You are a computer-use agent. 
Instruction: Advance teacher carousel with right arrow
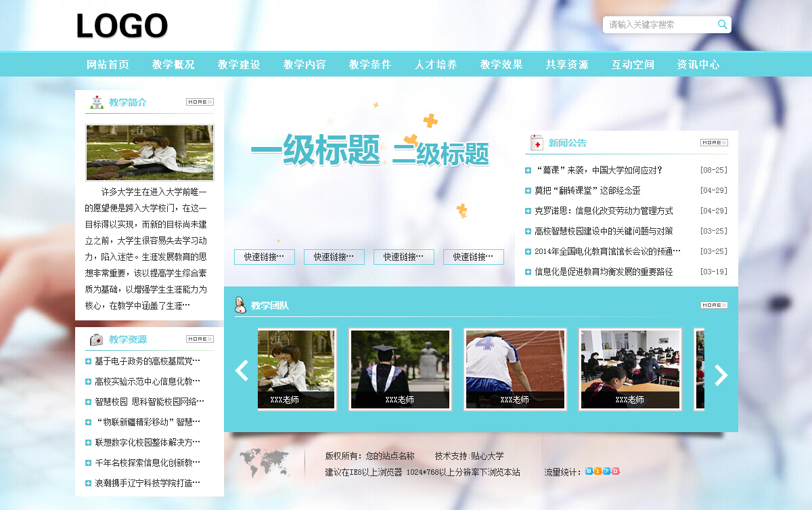[x=721, y=375]
